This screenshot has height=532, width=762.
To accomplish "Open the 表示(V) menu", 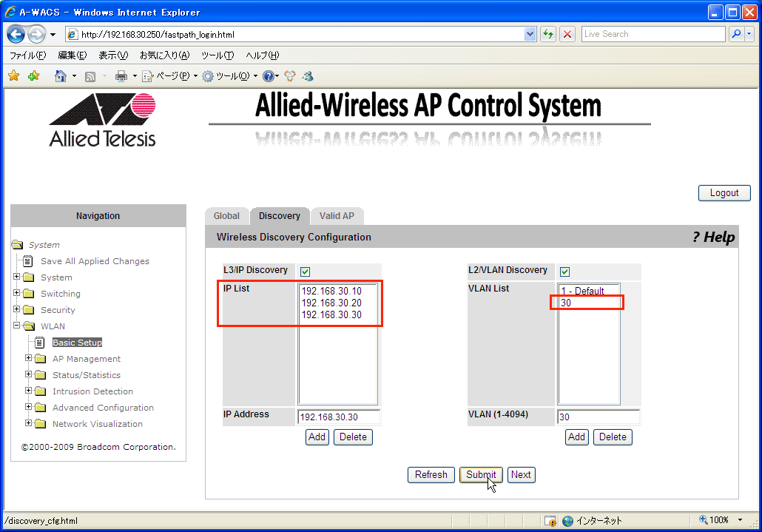I will click(x=113, y=55).
